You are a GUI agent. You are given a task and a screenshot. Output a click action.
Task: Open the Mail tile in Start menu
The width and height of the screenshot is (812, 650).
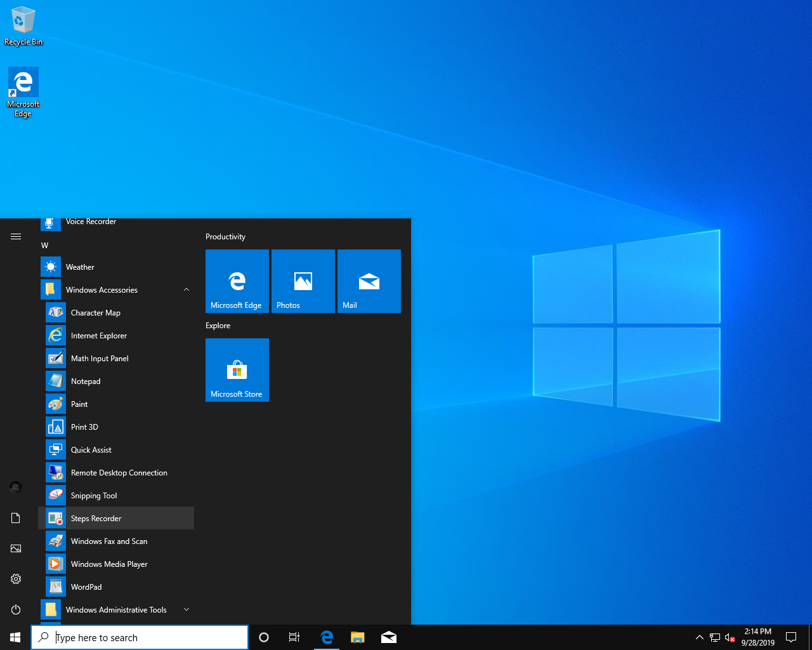click(x=369, y=281)
